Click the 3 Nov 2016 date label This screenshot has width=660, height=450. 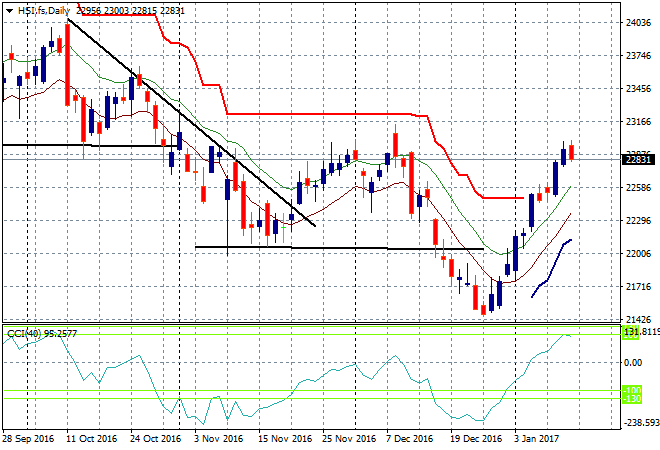[x=218, y=439]
